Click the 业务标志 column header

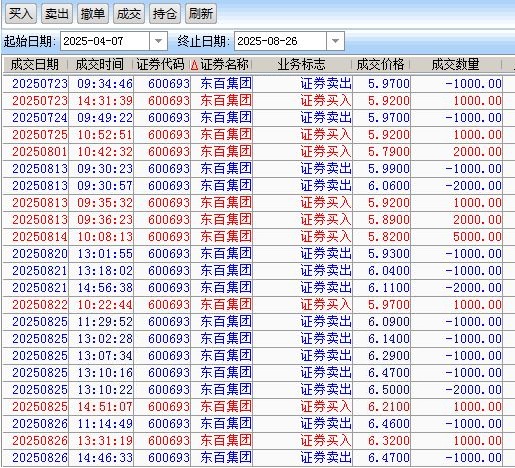click(x=302, y=64)
